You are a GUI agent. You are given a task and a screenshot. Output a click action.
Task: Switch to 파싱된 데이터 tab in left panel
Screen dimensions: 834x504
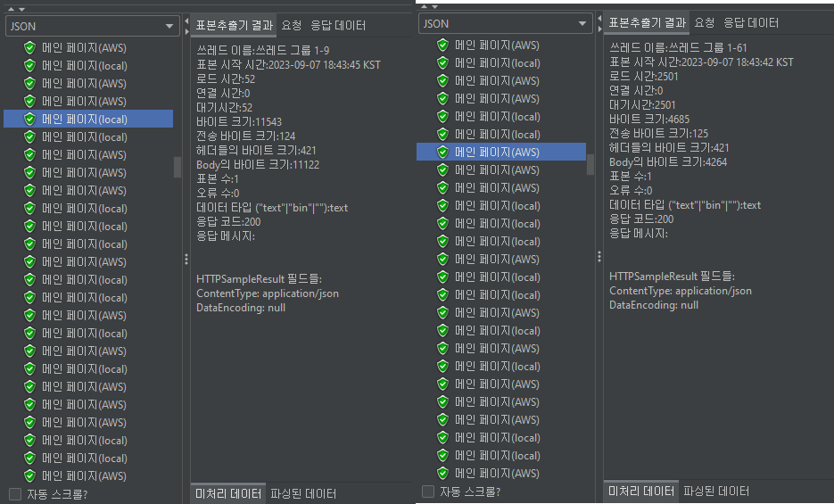[x=303, y=493]
